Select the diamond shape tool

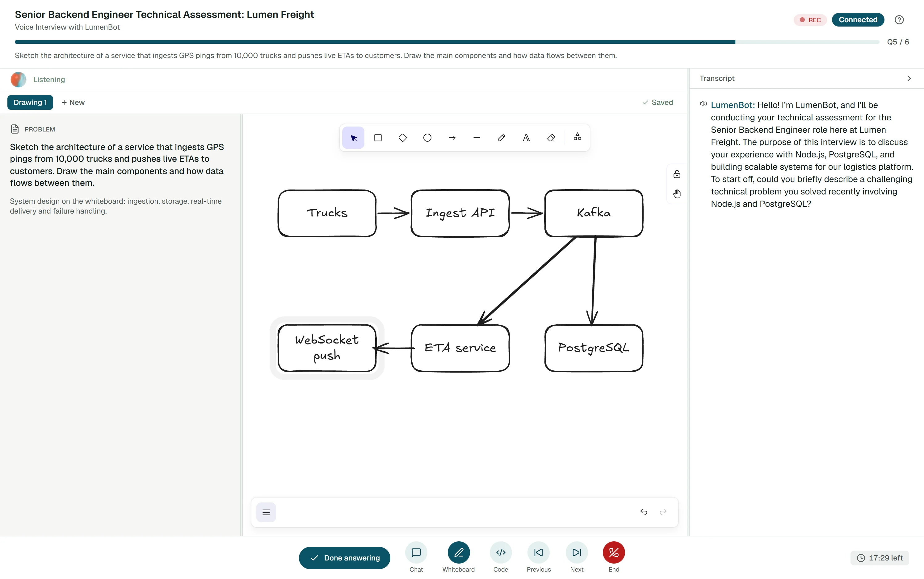pos(403,138)
